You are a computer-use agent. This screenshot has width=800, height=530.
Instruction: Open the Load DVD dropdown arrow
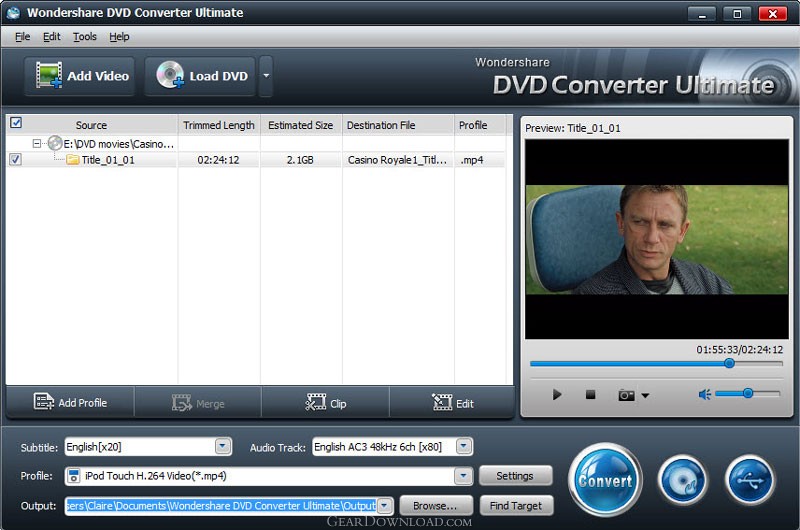click(266, 76)
